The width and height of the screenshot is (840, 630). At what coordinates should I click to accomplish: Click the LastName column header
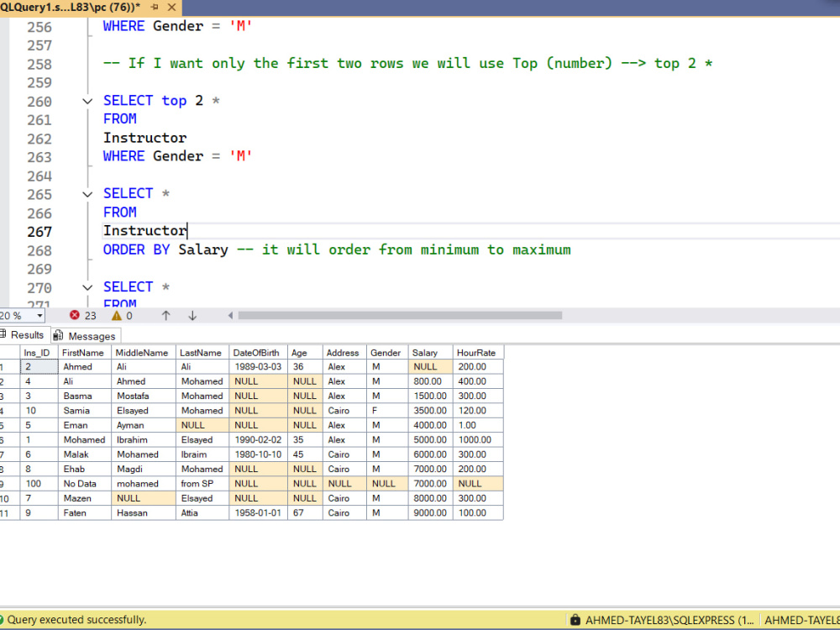click(x=202, y=353)
